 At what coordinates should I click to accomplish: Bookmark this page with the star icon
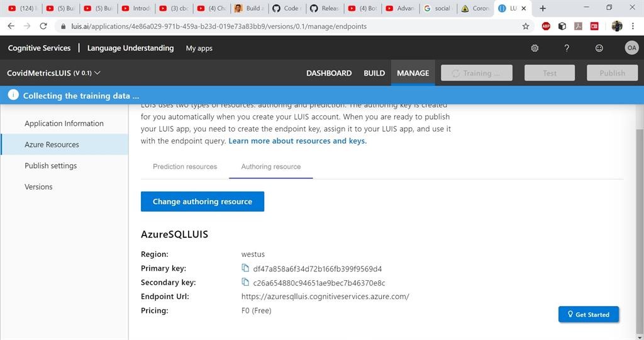[x=525, y=26]
